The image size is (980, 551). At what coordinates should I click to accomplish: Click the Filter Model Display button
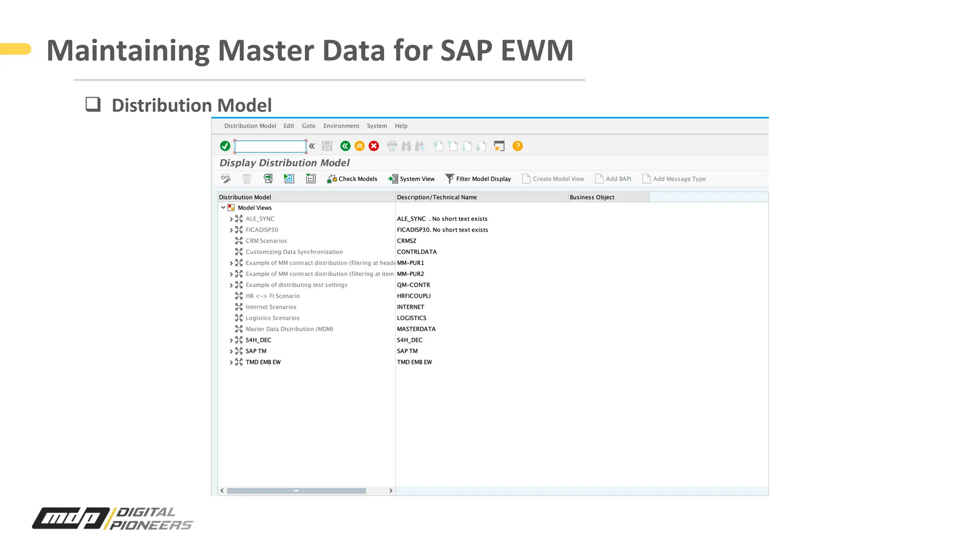(478, 179)
